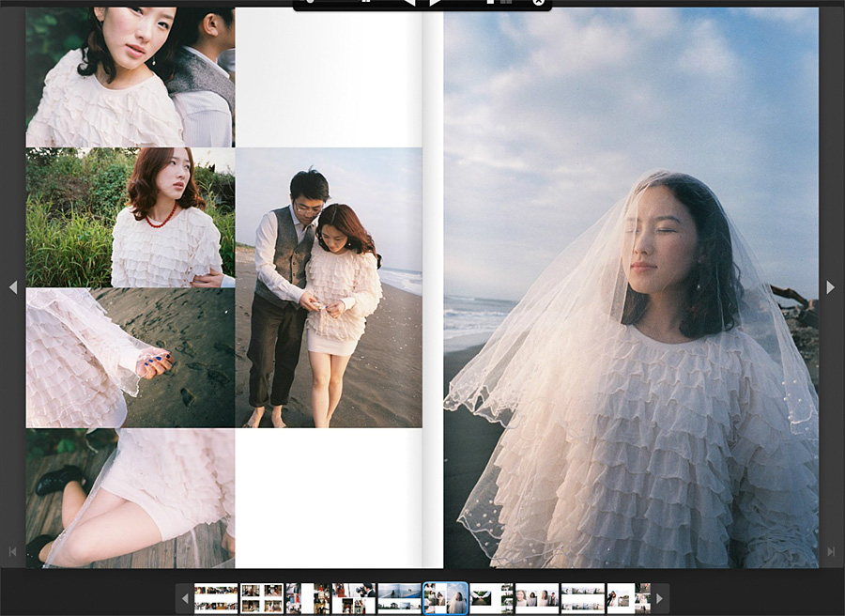Select the highlighted current spread thumbnail
Image resolution: width=845 pixels, height=616 pixels.
(x=446, y=598)
